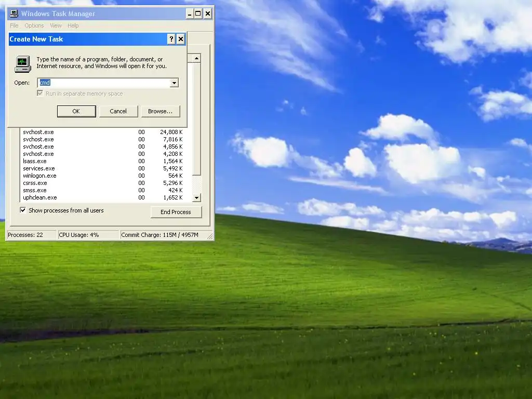Image resolution: width=532 pixels, height=399 pixels.
Task: Select svchost.exe row with 24,808 K
Action: click(x=103, y=132)
